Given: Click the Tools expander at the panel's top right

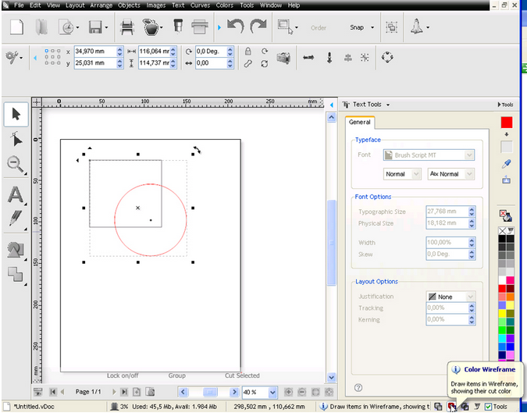Looking at the screenshot, I should point(505,105).
